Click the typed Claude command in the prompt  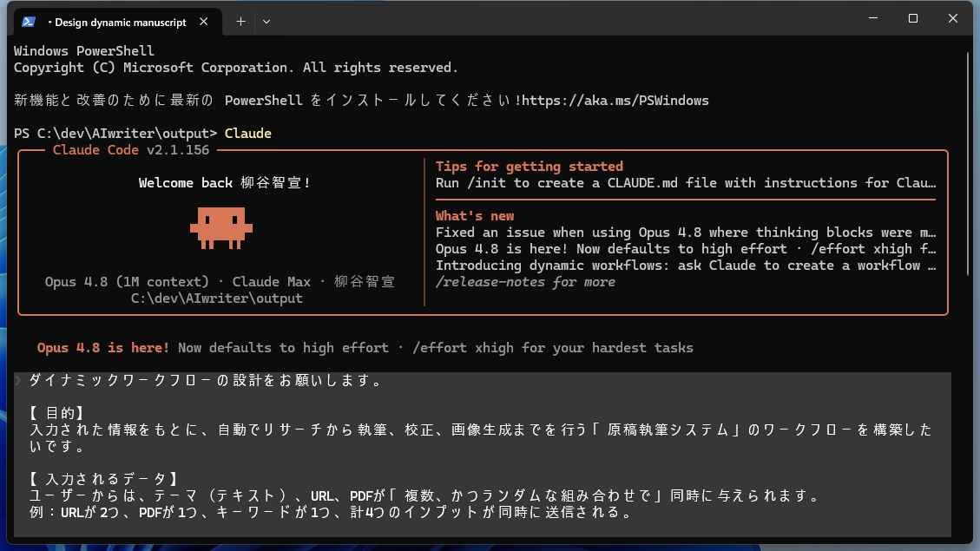[x=248, y=134]
